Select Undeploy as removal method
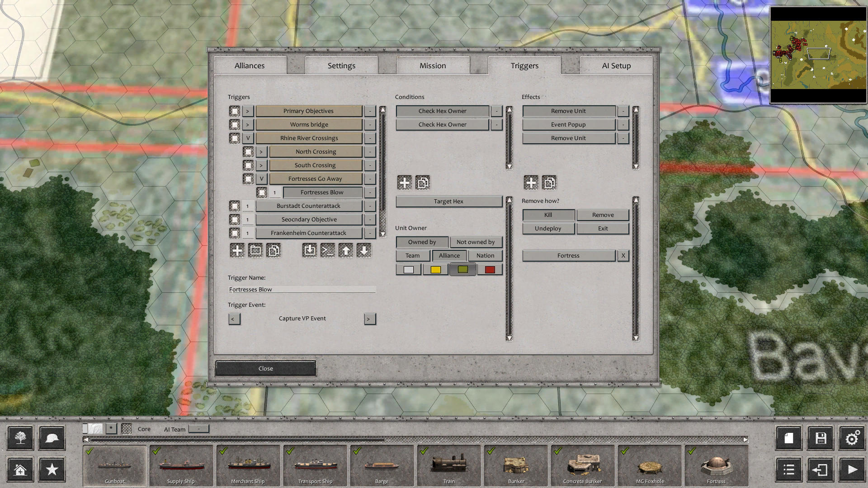The width and height of the screenshot is (868, 488). 548,228
